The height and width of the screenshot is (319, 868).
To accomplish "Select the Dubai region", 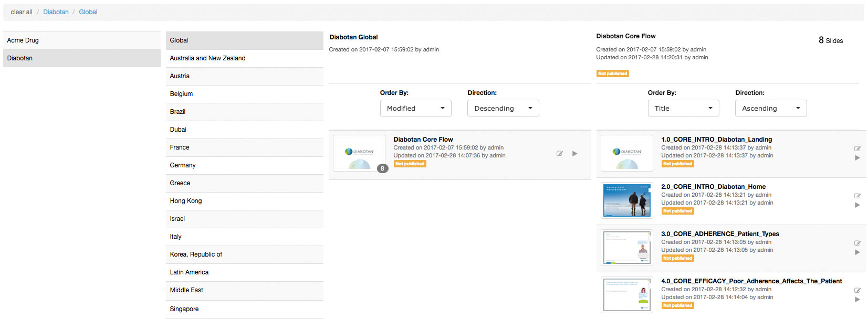I will coord(245,130).
